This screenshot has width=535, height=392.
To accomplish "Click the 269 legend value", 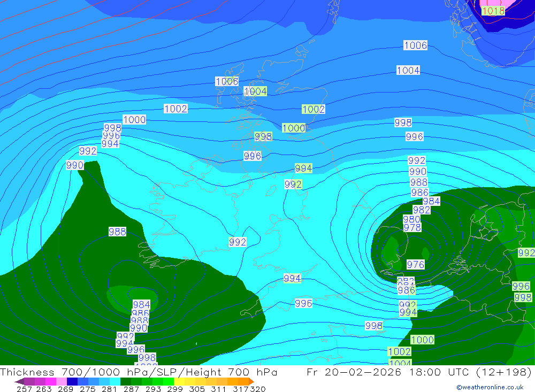I will (65, 389).
